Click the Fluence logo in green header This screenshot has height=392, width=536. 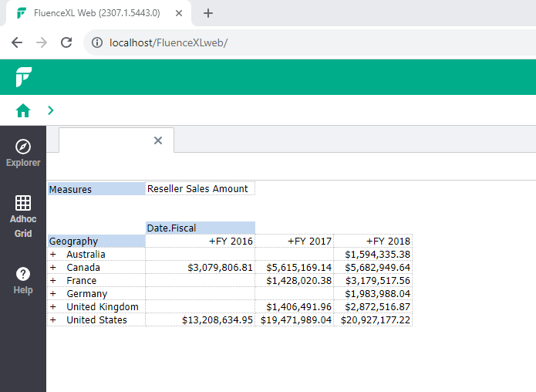coord(23,77)
